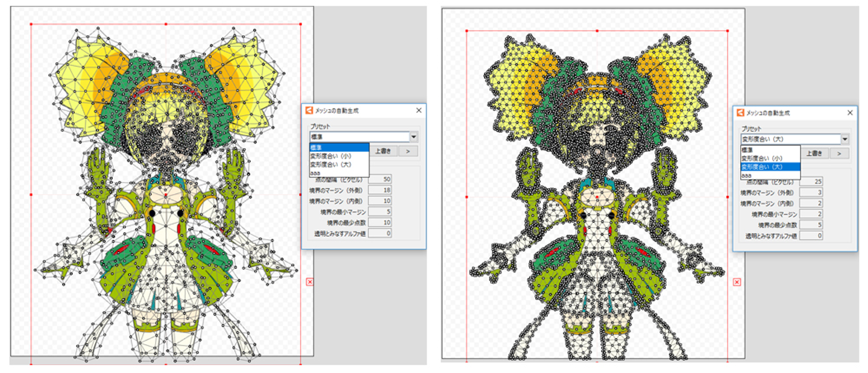
Task: Click the red X marker beside the left canvas
Action: 310,281
